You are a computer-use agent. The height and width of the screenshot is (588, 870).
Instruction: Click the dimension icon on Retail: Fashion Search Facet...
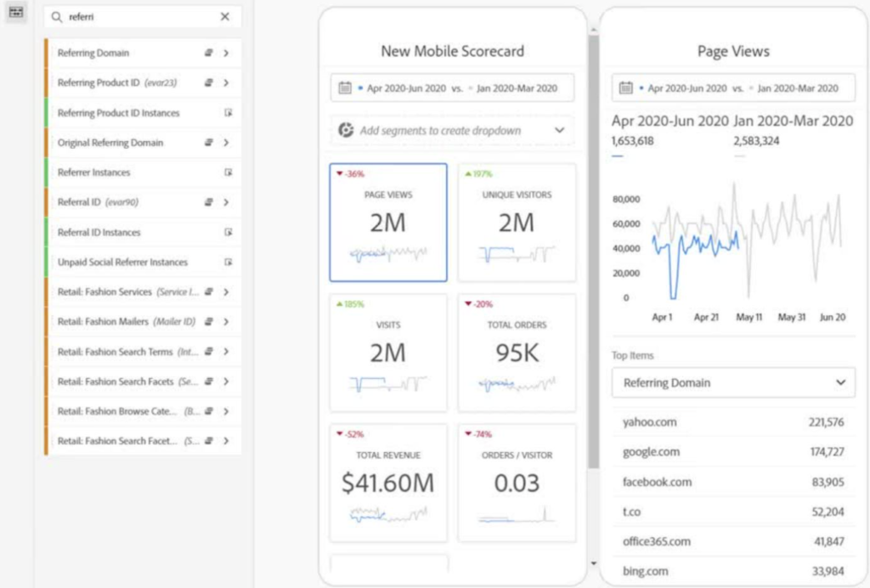pyautogui.click(x=209, y=441)
